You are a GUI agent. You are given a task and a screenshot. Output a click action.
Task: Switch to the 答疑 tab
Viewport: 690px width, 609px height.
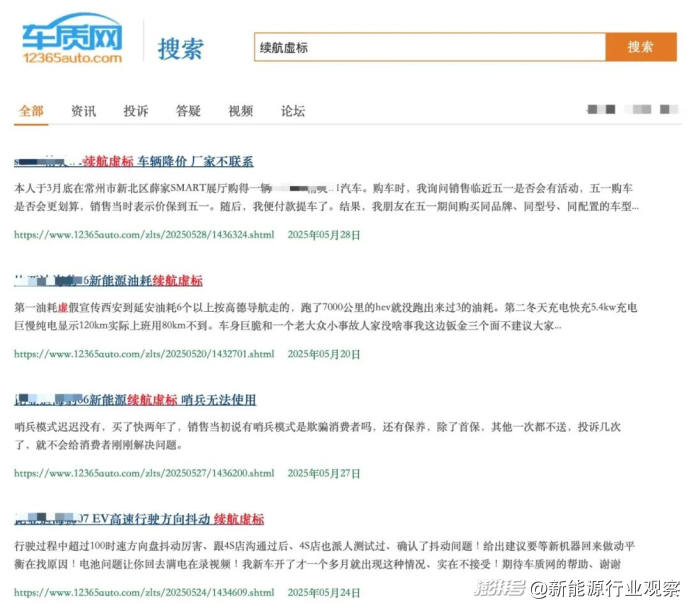pyautogui.click(x=188, y=111)
